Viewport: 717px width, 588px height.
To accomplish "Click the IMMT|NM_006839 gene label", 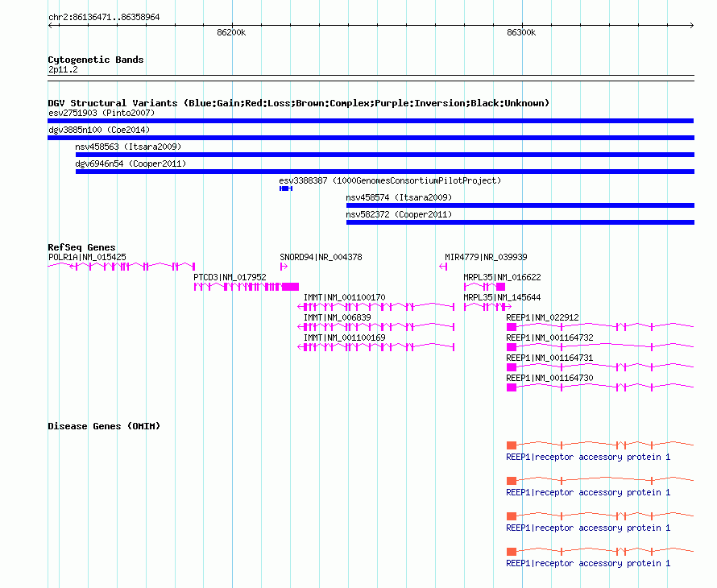I will [x=338, y=318].
